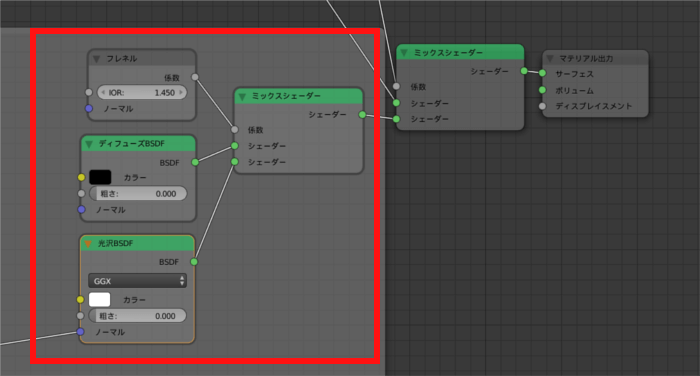Select the マテリアル出力 node header
700x376 pixels.
pyautogui.click(x=595, y=58)
